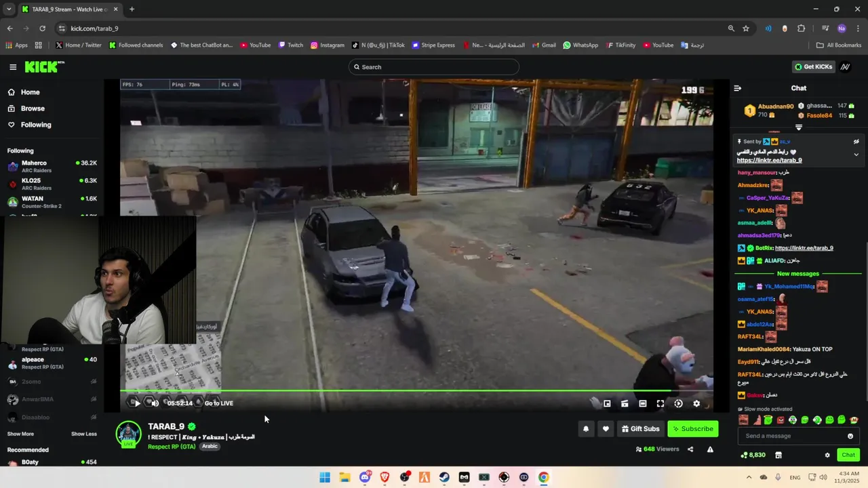Go back in the browser
Image resolution: width=868 pixels, height=488 pixels.
[9, 28]
